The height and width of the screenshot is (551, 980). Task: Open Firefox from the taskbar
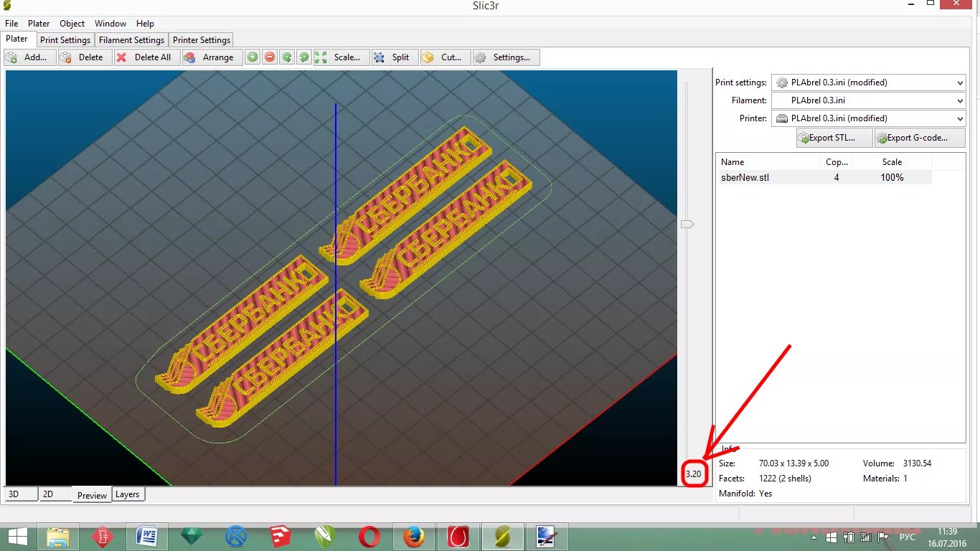click(x=414, y=536)
